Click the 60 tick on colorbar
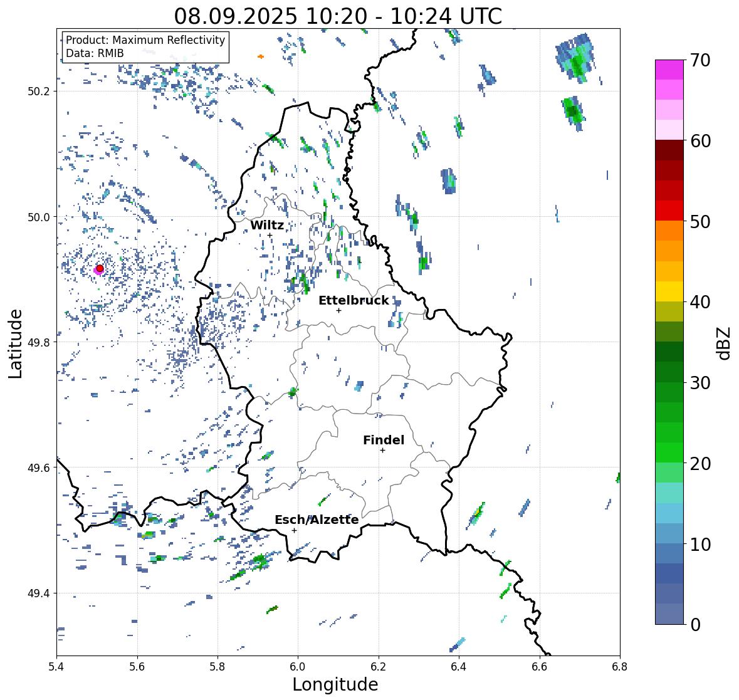Screen dimensions: 739x700 click(700, 141)
